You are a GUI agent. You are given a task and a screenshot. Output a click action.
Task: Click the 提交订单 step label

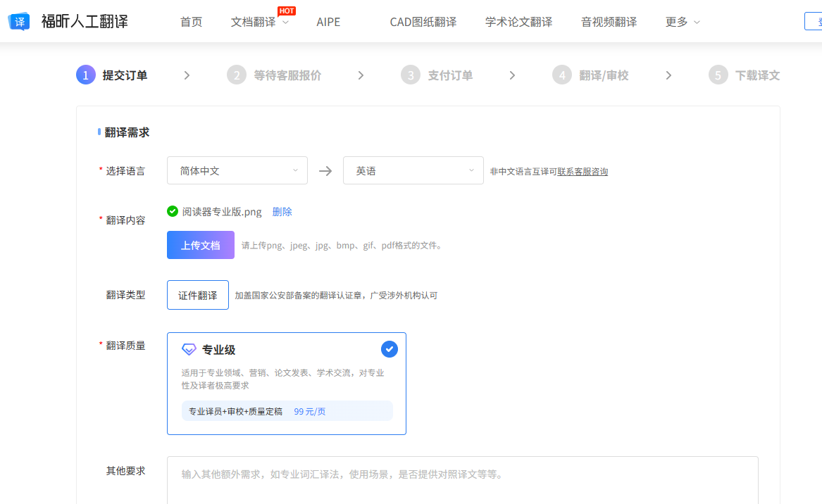click(125, 75)
